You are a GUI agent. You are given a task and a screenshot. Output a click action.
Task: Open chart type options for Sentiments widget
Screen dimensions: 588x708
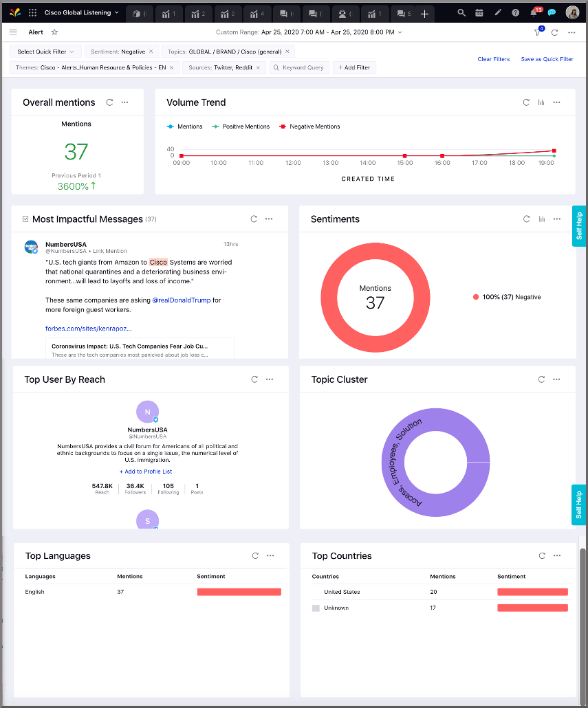[x=541, y=219]
